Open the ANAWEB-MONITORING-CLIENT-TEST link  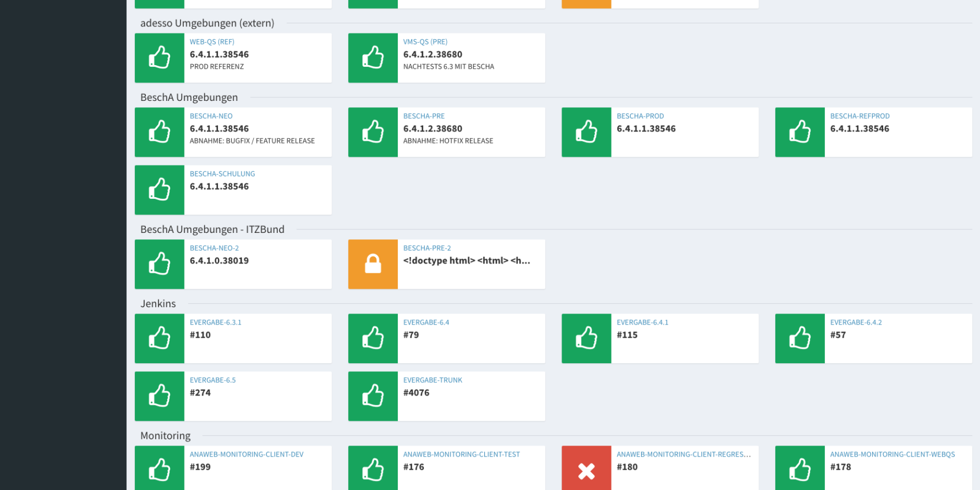pos(462,455)
